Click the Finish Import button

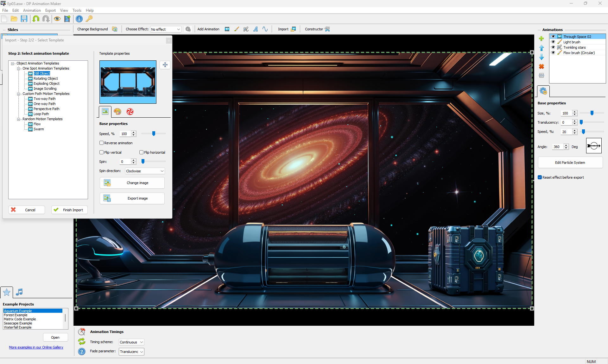click(x=69, y=210)
